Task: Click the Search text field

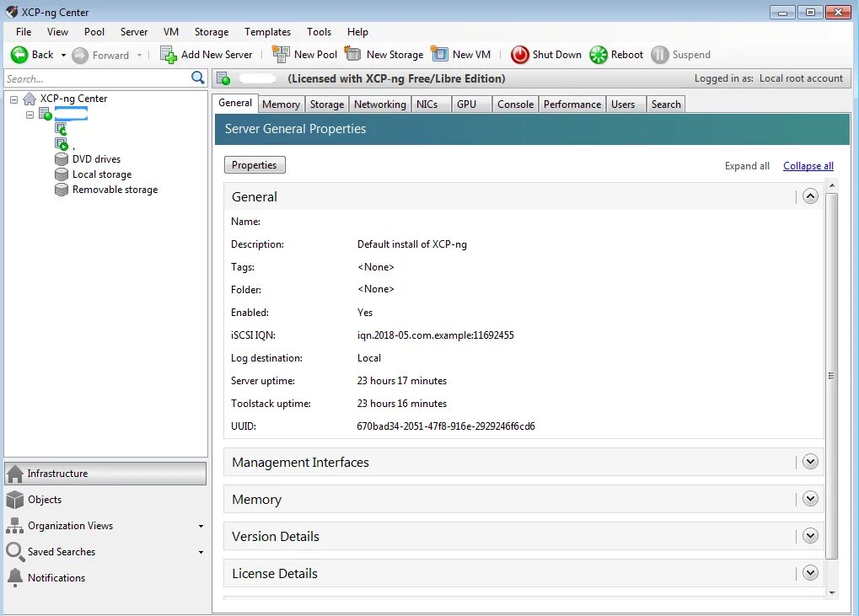Action: [98, 78]
